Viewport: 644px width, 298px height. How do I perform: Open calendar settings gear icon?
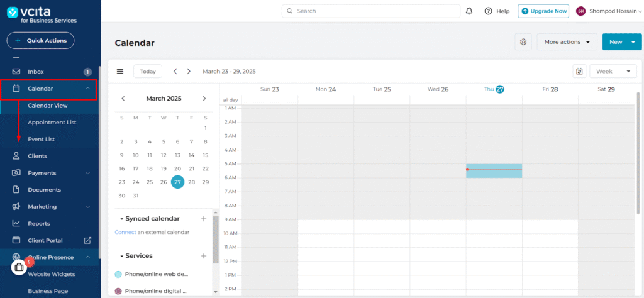523,42
